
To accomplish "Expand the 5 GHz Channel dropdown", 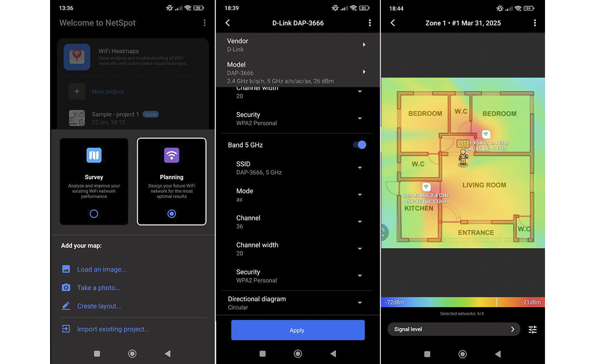I will [359, 222].
